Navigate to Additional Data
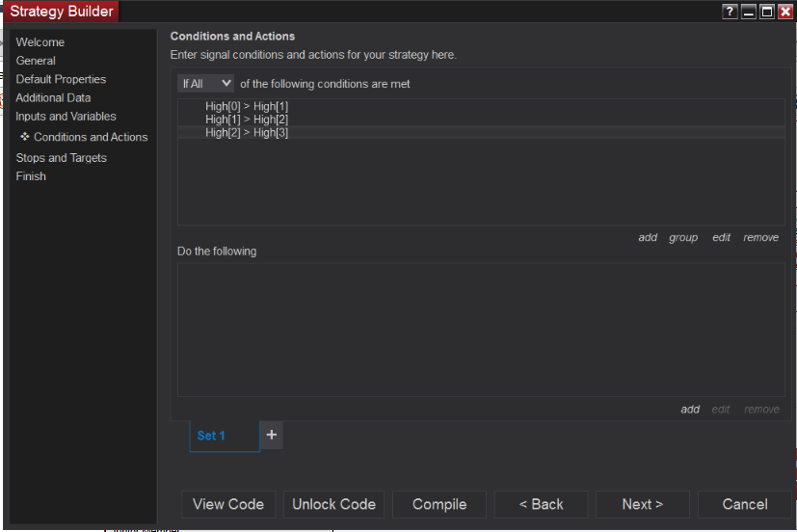 pyautogui.click(x=53, y=97)
